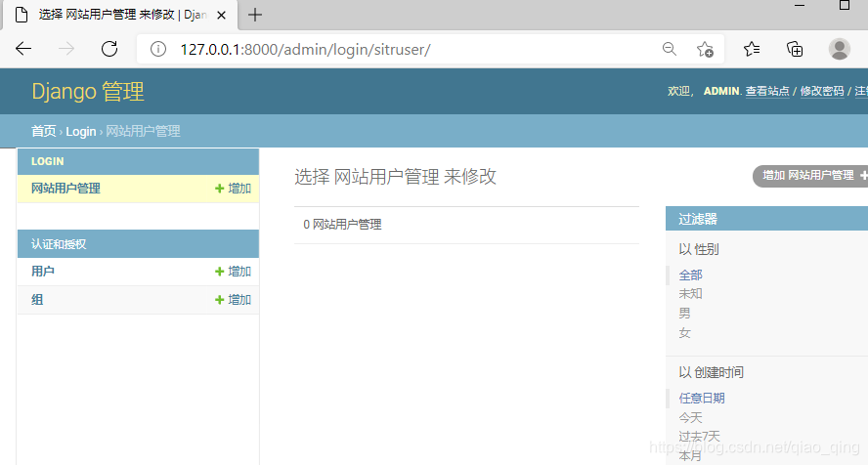The image size is (868, 465).
Task: Open a new tab with plus button
Action: [255, 15]
